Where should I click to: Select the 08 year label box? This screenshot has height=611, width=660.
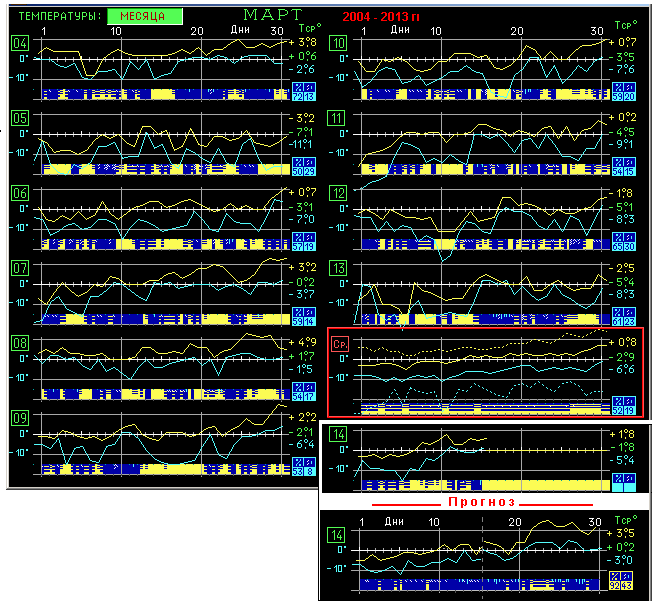pos(19,343)
